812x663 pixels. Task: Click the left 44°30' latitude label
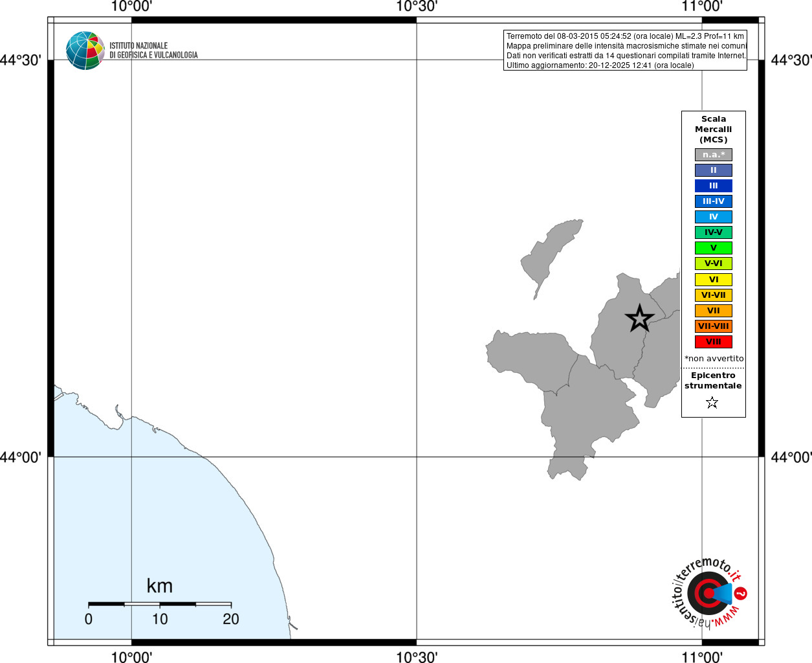21,60
